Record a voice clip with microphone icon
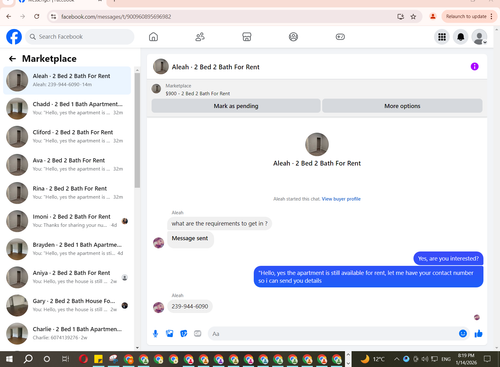The height and width of the screenshot is (367, 500). coord(155,334)
